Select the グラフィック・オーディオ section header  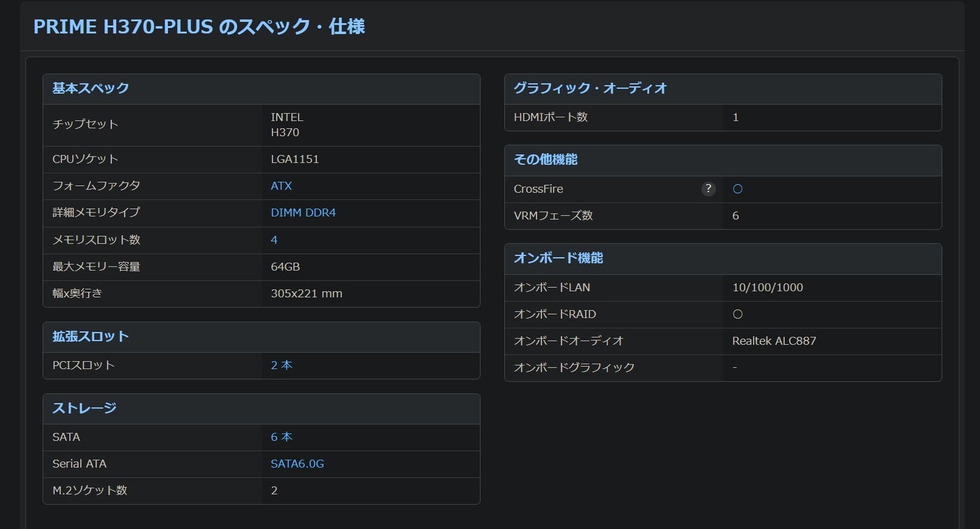coord(590,88)
